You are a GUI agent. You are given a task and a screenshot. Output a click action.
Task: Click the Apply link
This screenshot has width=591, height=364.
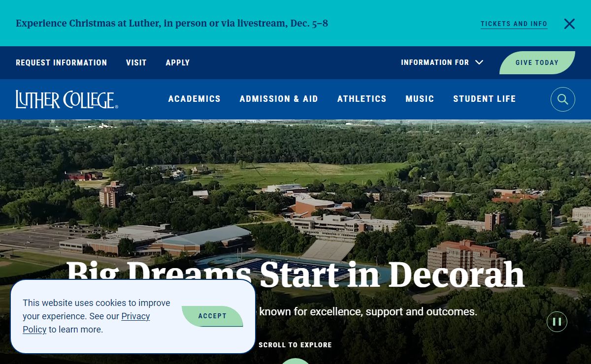(178, 62)
